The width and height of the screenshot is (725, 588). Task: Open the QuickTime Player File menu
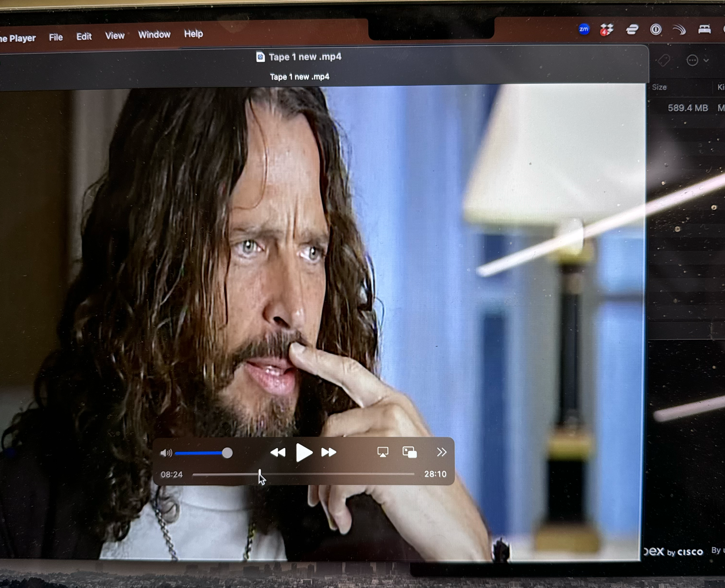click(56, 36)
